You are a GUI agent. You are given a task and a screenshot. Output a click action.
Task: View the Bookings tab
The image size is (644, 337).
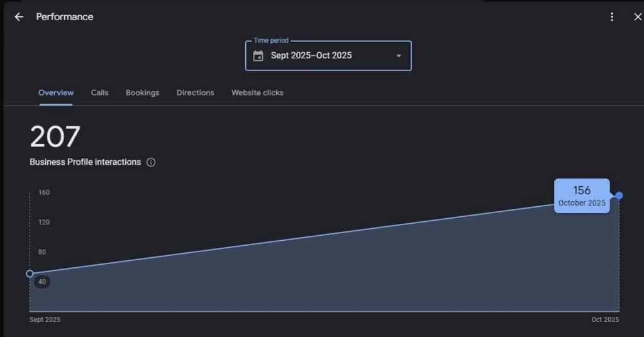[x=142, y=92]
